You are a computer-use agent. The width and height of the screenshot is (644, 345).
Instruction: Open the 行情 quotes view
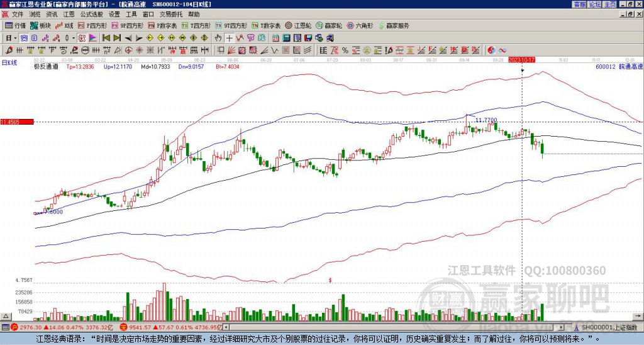[16, 25]
